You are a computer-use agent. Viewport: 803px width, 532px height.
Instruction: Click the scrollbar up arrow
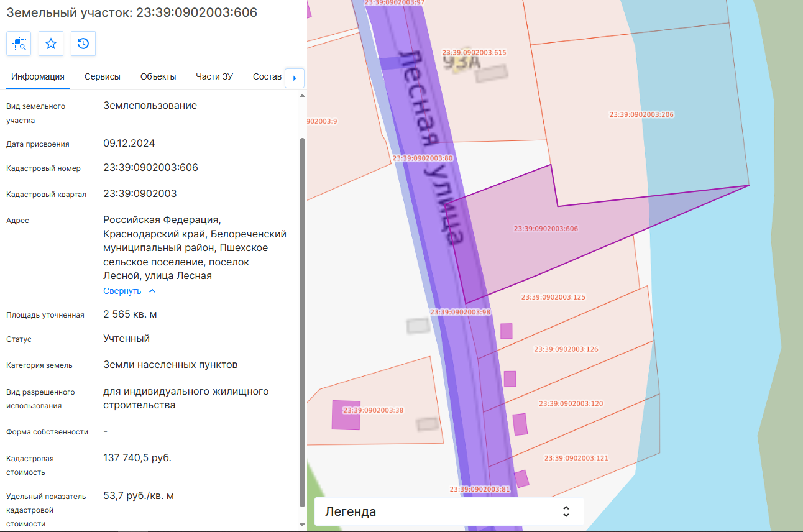[303, 95]
